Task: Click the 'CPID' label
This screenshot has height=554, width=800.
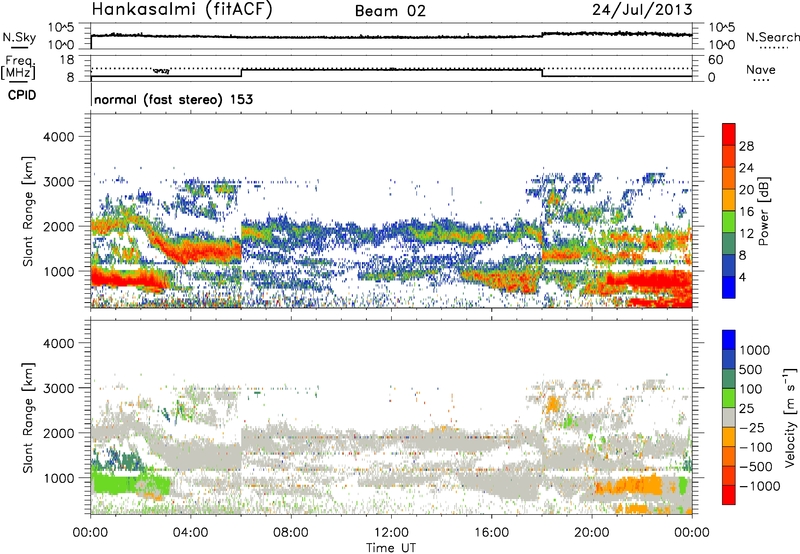Action: point(22,95)
